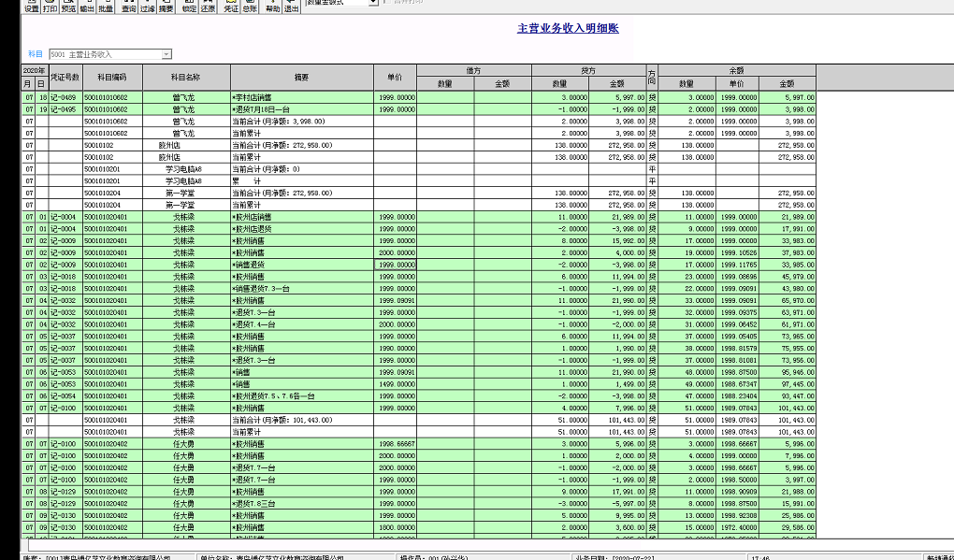This screenshot has height=560, width=954.
Task: Click the 单价 main column header
Action: tap(395, 78)
